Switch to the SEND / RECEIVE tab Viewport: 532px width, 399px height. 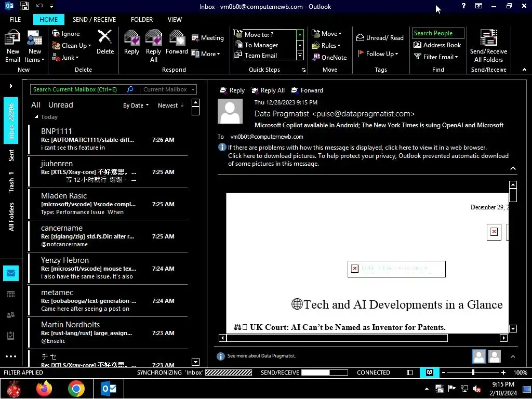tap(94, 19)
